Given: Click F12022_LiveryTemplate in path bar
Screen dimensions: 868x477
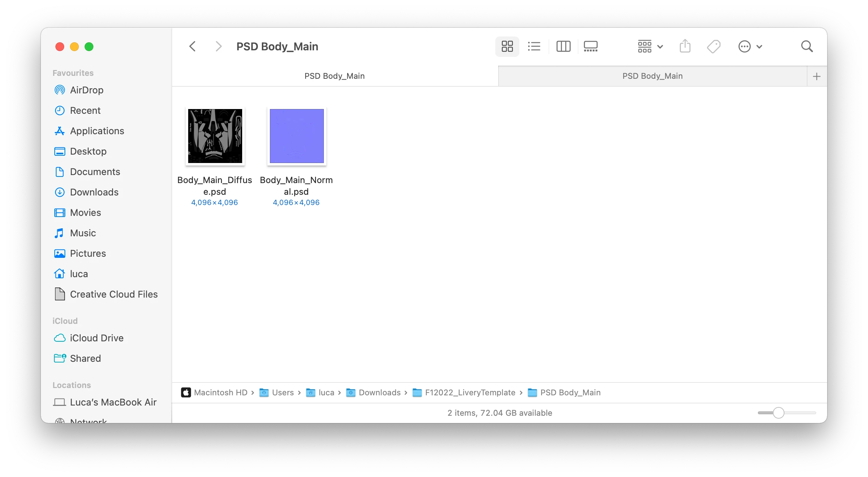Looking at the screenshot, I should click(x=470, y=392).
